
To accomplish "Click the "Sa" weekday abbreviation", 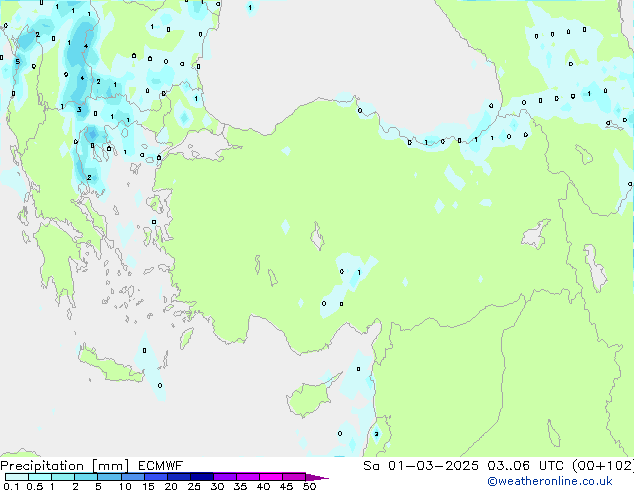I will point(371,466).
